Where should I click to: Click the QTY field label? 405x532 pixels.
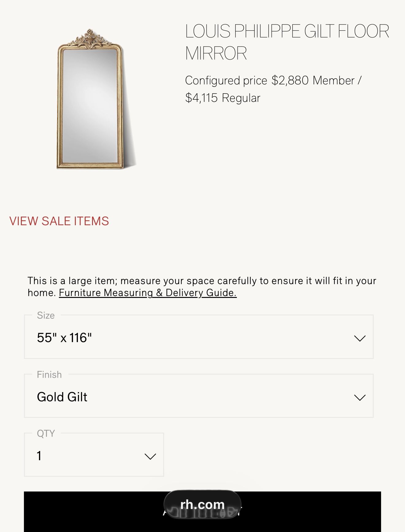46,433
